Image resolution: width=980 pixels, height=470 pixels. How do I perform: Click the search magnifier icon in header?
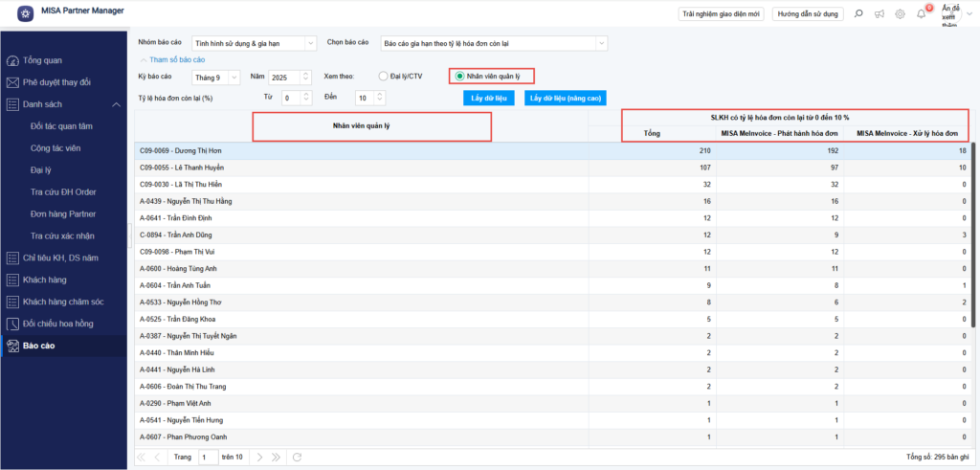(857, 13)
